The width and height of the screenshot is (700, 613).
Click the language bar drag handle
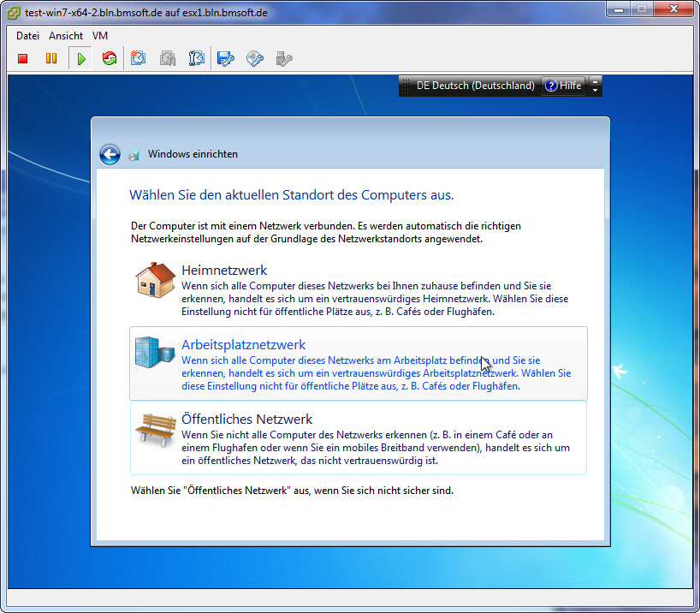pos(406,86)
